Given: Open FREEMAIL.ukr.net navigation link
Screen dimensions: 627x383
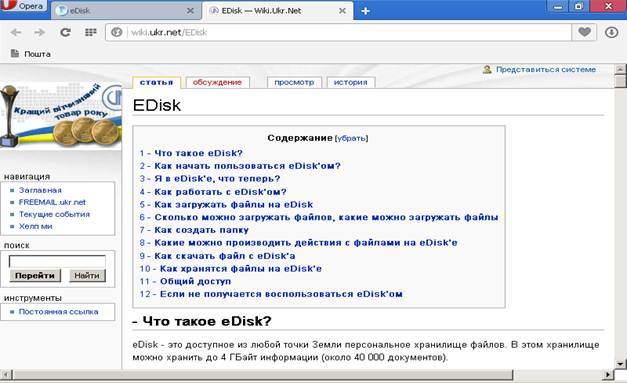Looking at the screenshot, I should coord(52,202).
